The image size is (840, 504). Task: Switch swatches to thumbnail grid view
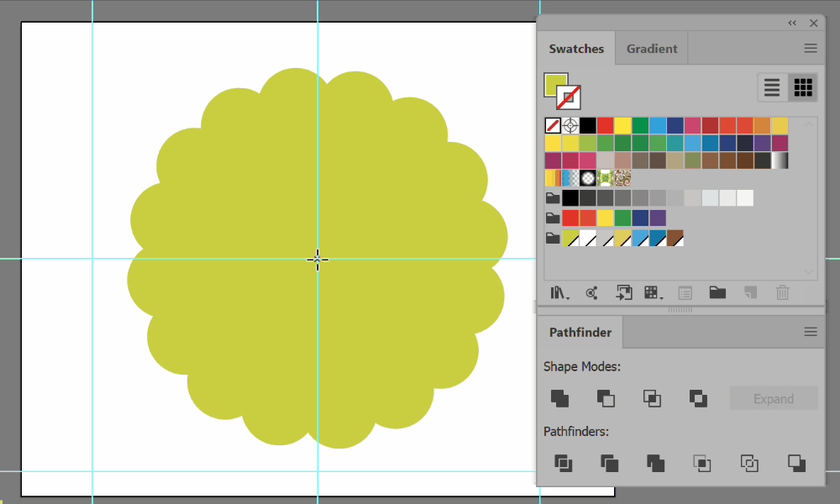(x=802, y=87)
